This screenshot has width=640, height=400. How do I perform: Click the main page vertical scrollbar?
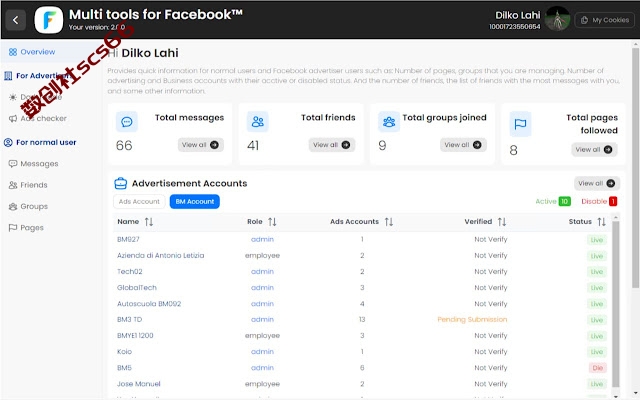(636, 167)
